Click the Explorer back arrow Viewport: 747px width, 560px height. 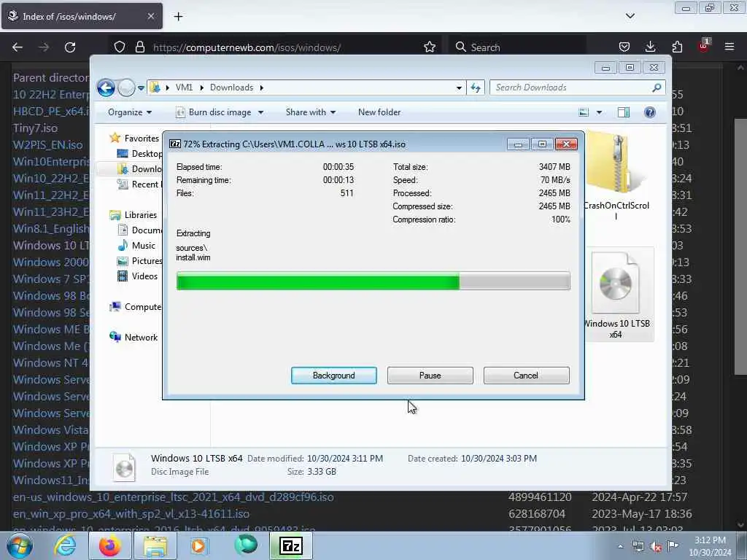pyautogui.click(x=106, y=87)
